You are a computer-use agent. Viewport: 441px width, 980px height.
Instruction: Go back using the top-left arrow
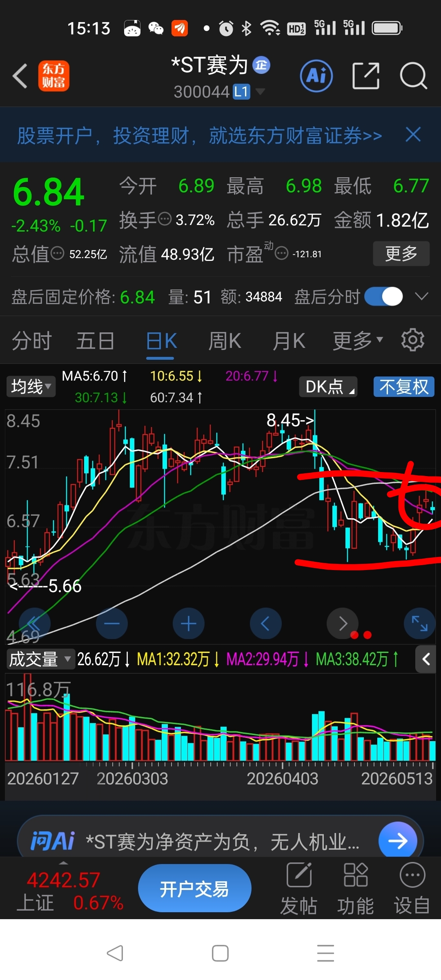pos(20,76)
